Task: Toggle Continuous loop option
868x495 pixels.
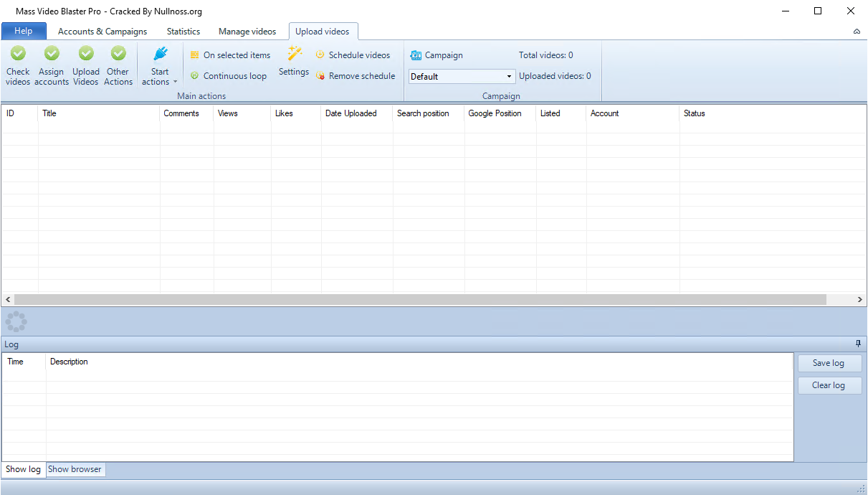Action: coord(228,76)
